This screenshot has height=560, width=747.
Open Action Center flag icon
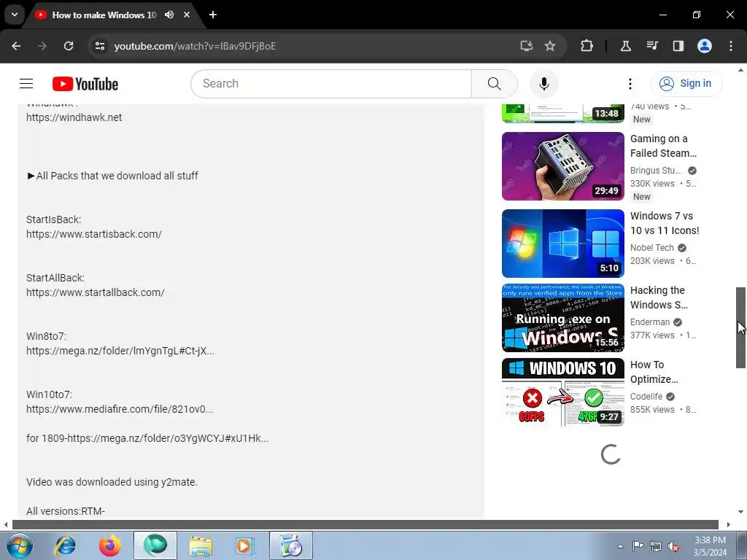(x=638, y=546)
